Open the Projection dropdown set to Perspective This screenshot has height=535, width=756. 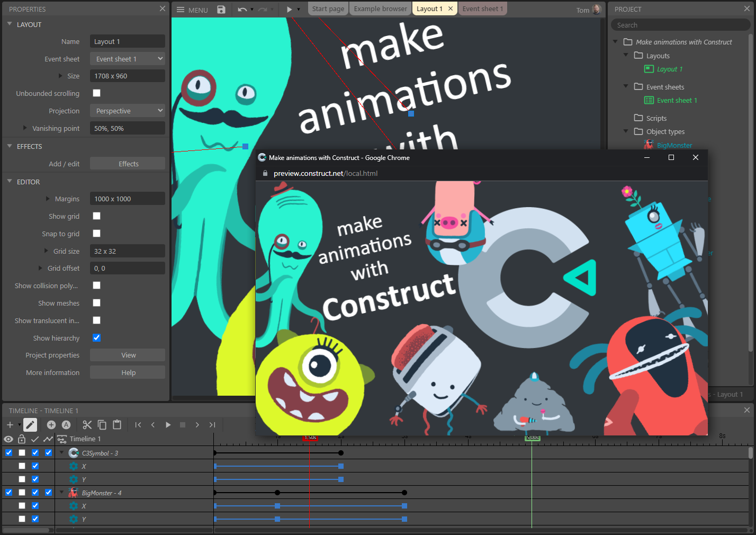pos(127,110)
